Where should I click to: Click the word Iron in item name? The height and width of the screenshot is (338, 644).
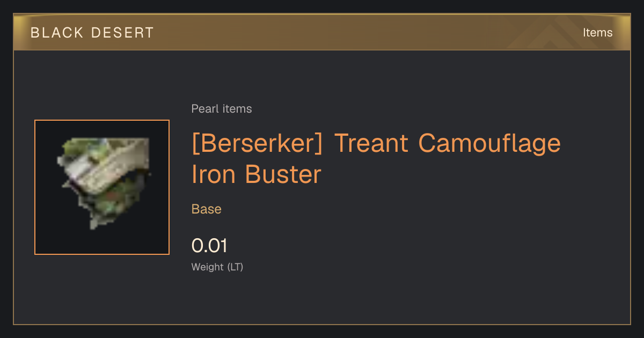214,174
